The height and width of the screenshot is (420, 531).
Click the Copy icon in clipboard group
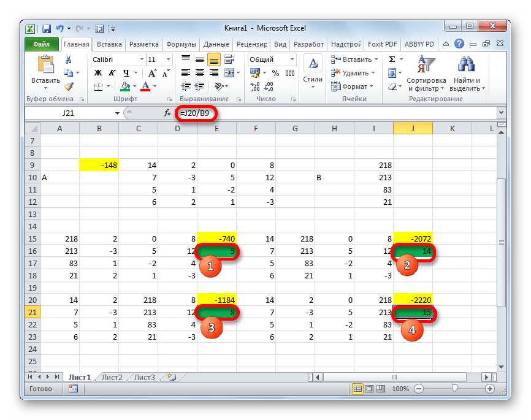[x=68, y=72]
